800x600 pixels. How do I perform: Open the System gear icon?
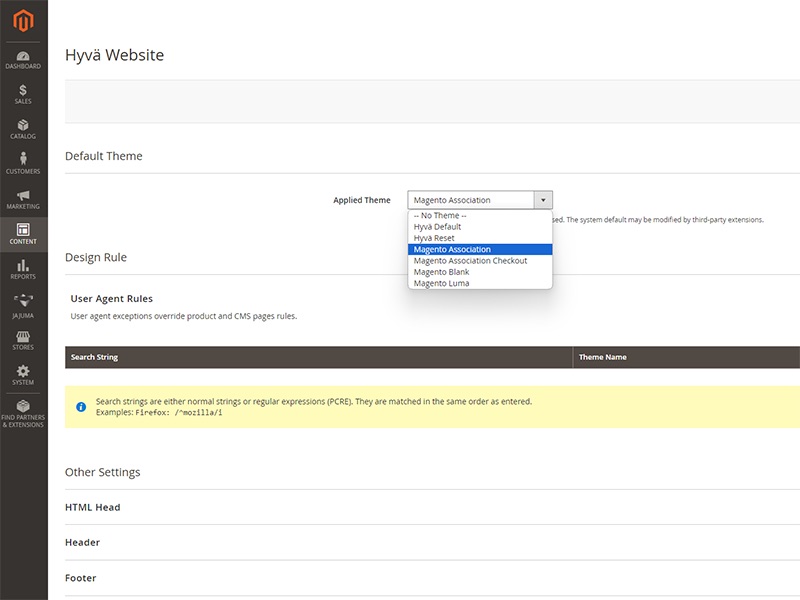tap(23, 375)
